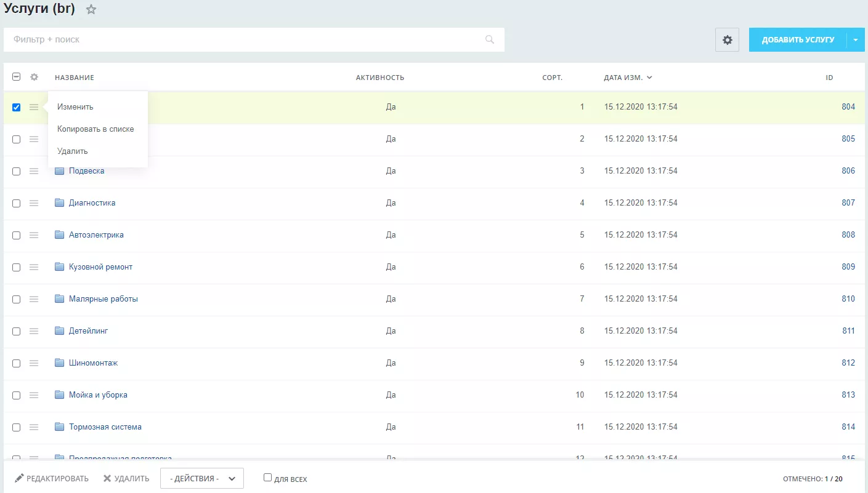The height and width of the screenshot is (493, 868).
Task: Click the folder icon next to Кузовной ремонт
Action: coord(60,267)
